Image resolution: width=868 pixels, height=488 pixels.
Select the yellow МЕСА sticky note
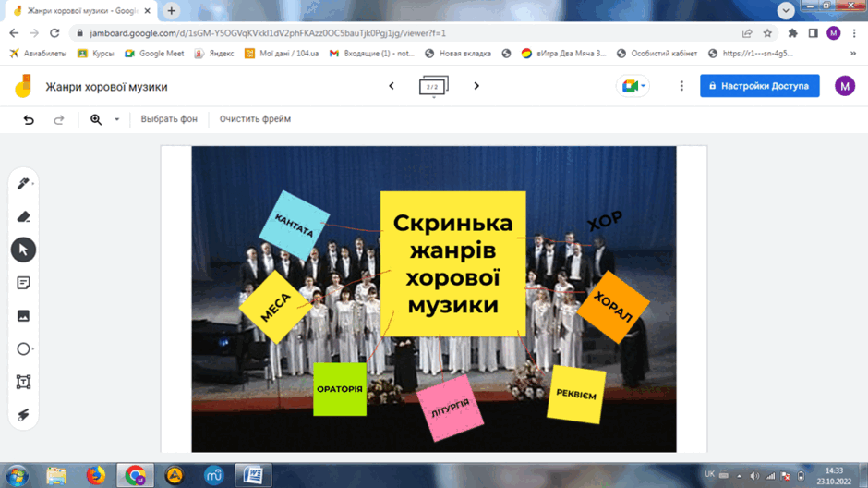click(x=275, y=307)
